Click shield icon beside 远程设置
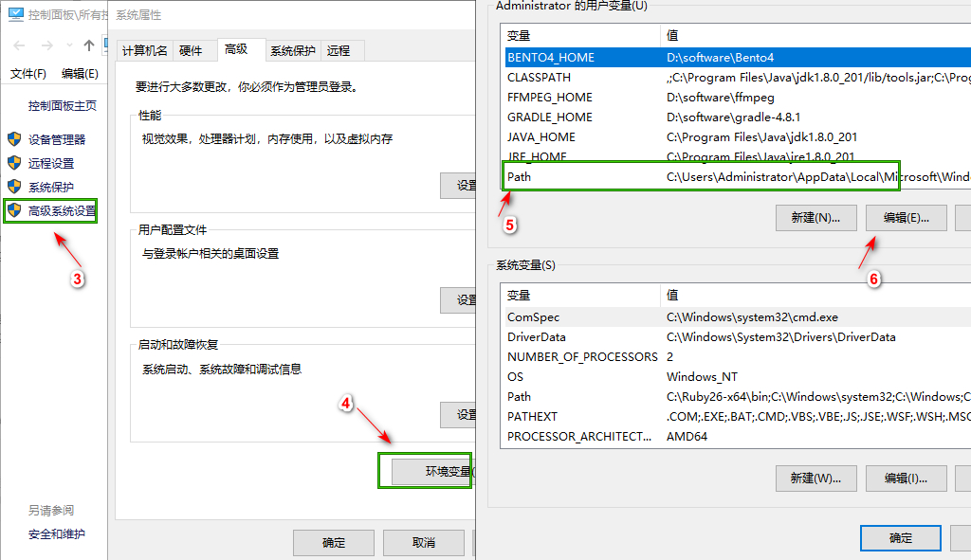 14,163
